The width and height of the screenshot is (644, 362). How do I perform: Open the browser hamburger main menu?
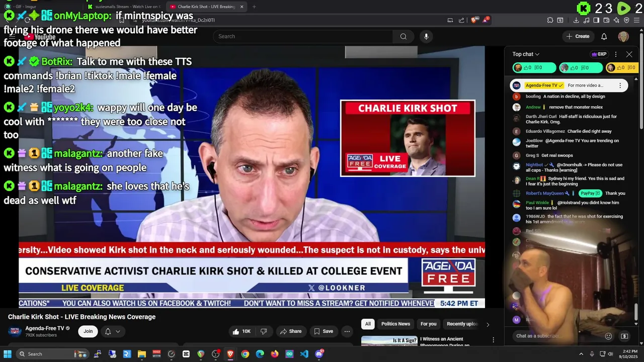pyautogui.click(x=636, y=20)
